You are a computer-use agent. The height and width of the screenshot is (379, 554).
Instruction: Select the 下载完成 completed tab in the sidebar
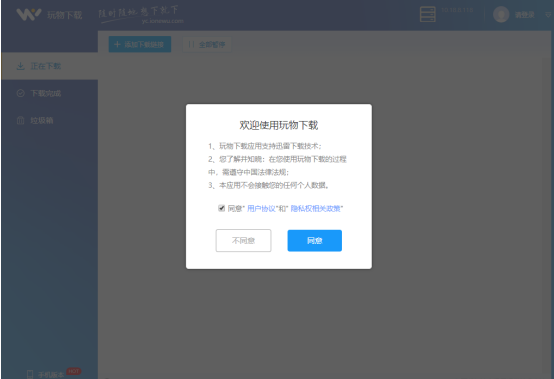point(50,93)
